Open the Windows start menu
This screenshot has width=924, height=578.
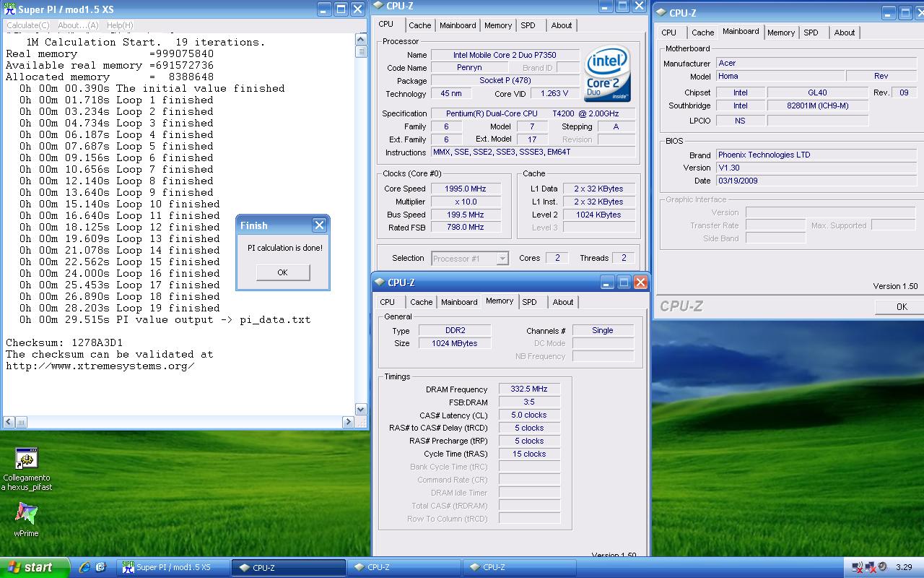[x=34, y=567]
